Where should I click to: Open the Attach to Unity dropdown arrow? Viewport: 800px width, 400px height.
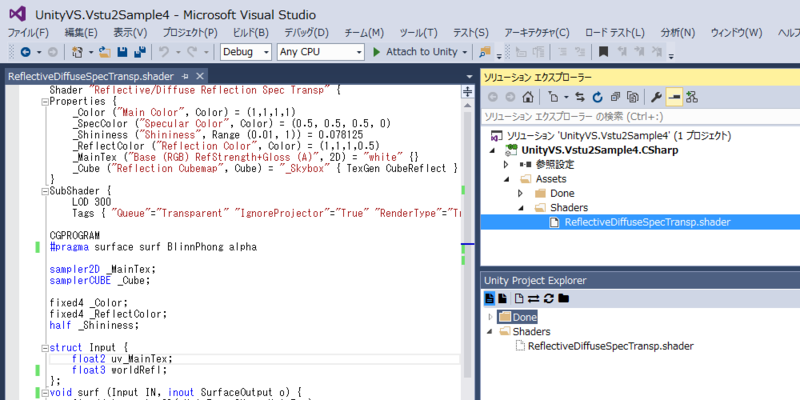(464, 52)
